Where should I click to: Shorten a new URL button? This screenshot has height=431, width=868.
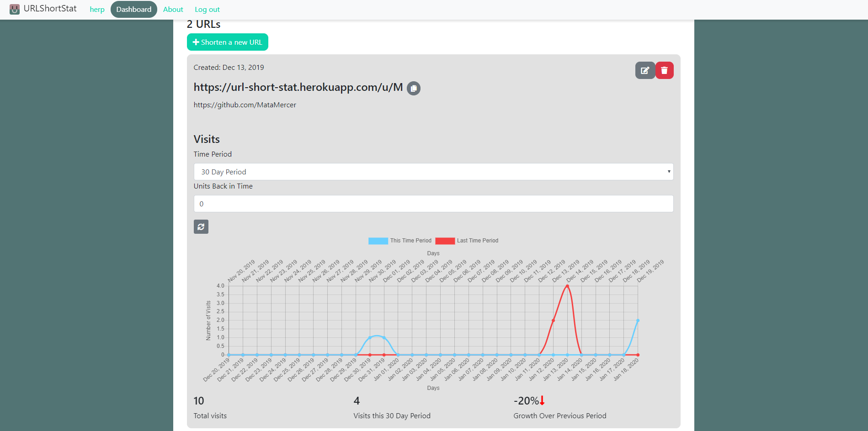click(x=228, y=42)
